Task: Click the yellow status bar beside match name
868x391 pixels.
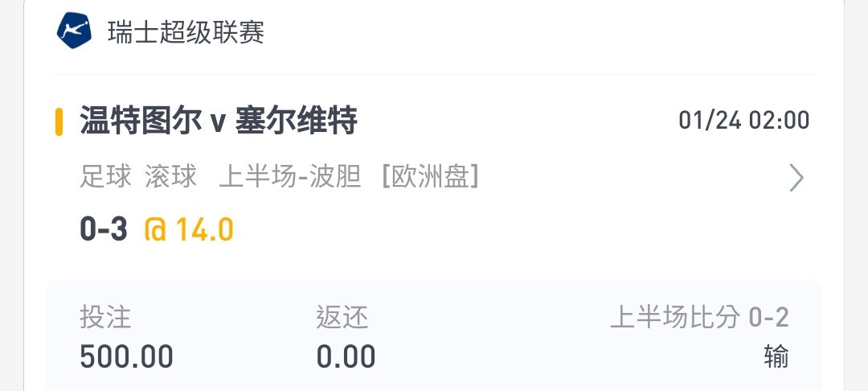Action: pyautogui.click(x=59, y=121)
